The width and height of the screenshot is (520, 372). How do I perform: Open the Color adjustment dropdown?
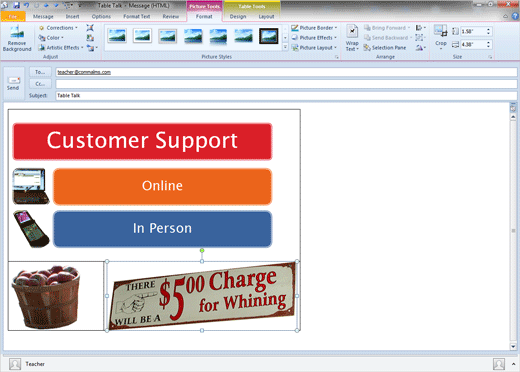(x=51, y=38)
